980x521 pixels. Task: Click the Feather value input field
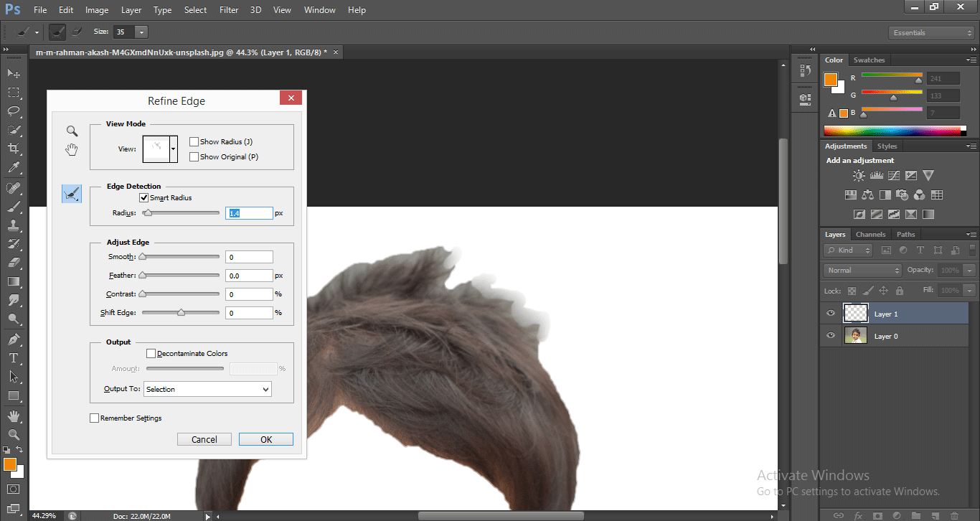249,276
